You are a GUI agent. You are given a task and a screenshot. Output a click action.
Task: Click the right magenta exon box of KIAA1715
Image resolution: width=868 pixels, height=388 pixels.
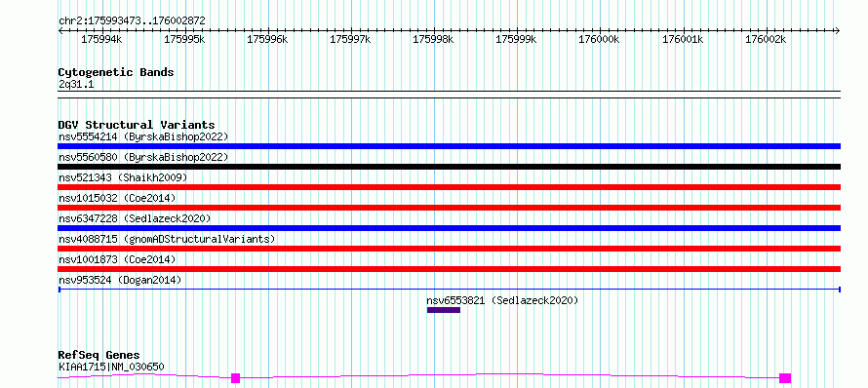(785, 378)
